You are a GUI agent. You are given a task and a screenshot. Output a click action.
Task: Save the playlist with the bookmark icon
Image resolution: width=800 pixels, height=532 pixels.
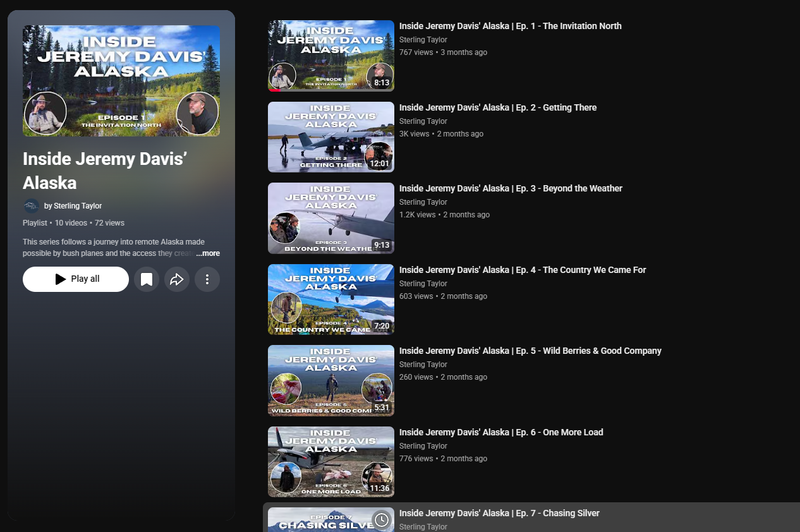pos(147,279)
